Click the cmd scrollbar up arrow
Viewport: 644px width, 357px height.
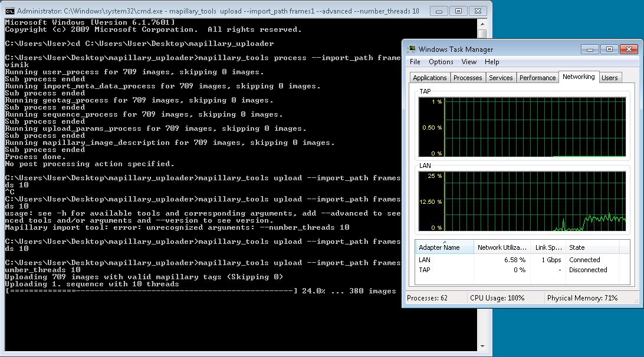pos(482,24)
